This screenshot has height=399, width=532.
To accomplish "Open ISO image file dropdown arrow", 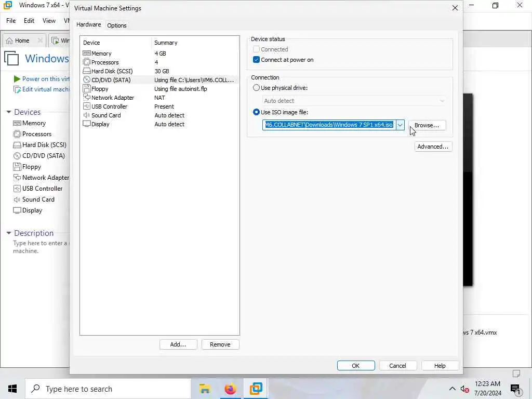I will (401, 125).
